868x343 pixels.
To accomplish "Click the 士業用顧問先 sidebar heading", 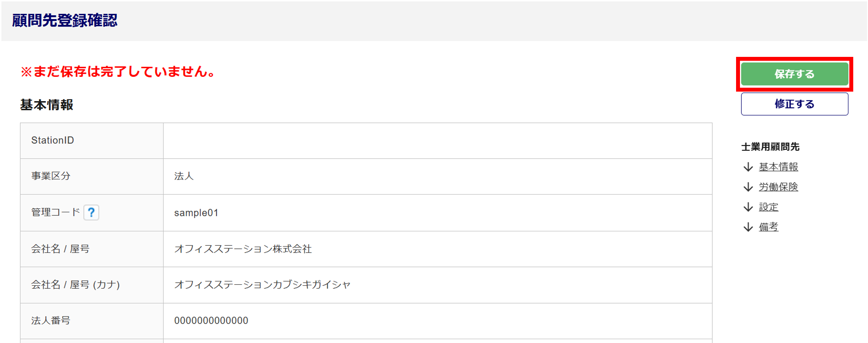I will 770,147.
